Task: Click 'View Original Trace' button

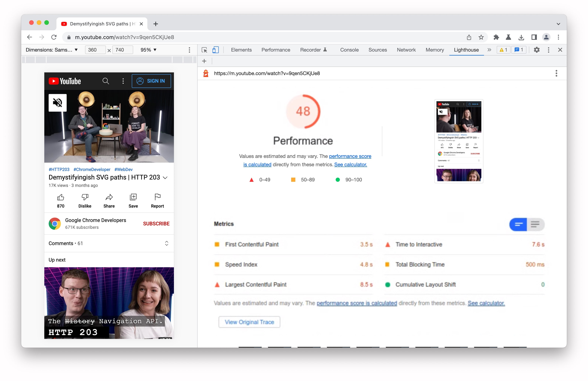Action: 249,322
